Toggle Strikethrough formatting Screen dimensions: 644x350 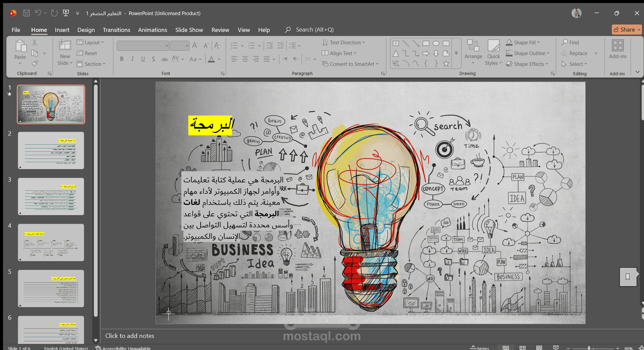(x=164, y=59)
